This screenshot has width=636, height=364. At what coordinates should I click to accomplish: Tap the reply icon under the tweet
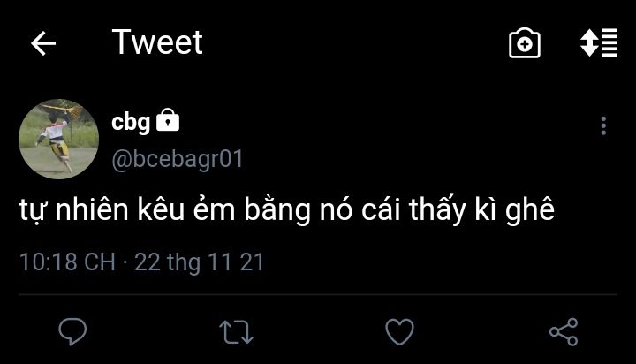[72, 331]
